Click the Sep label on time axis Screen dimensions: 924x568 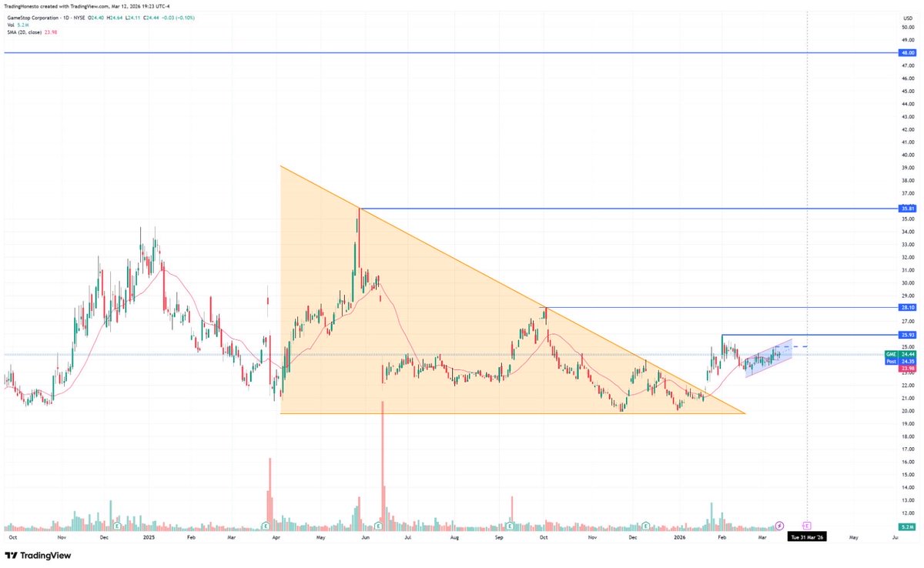(x=499, y=537)
